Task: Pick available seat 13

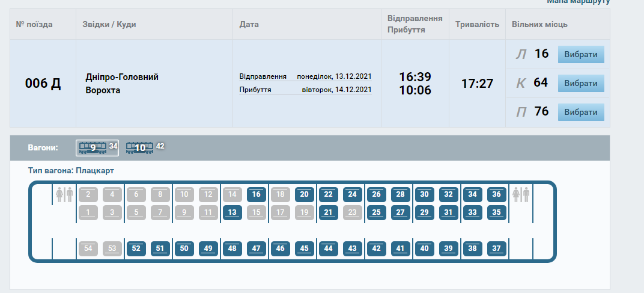Action: (x=232, y=212)
